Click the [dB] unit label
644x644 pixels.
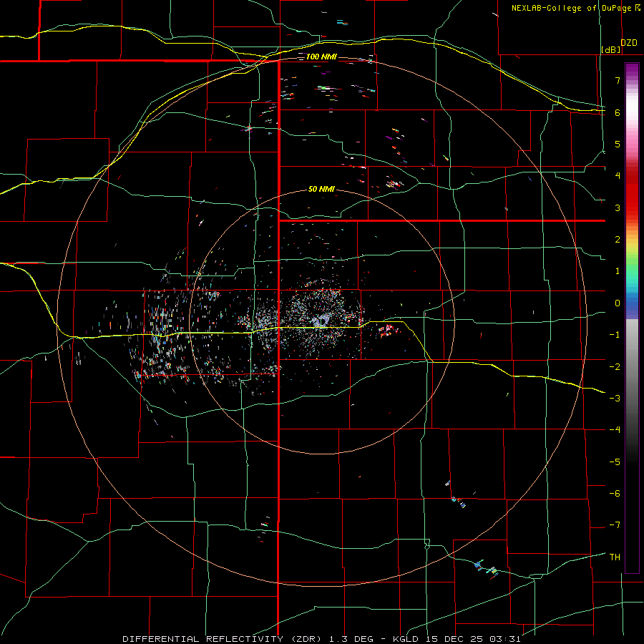click(x=611, y=49)
